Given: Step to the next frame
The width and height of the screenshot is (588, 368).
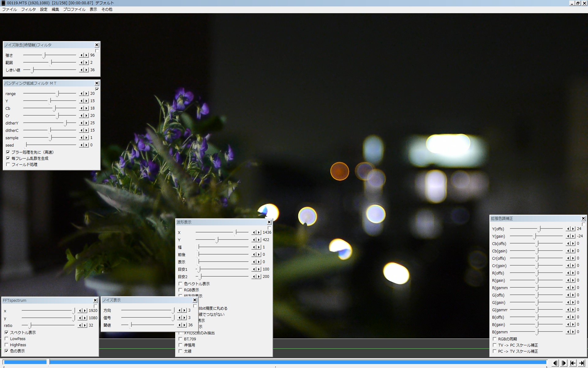Looking at the screenshot, I should (564, 363).
